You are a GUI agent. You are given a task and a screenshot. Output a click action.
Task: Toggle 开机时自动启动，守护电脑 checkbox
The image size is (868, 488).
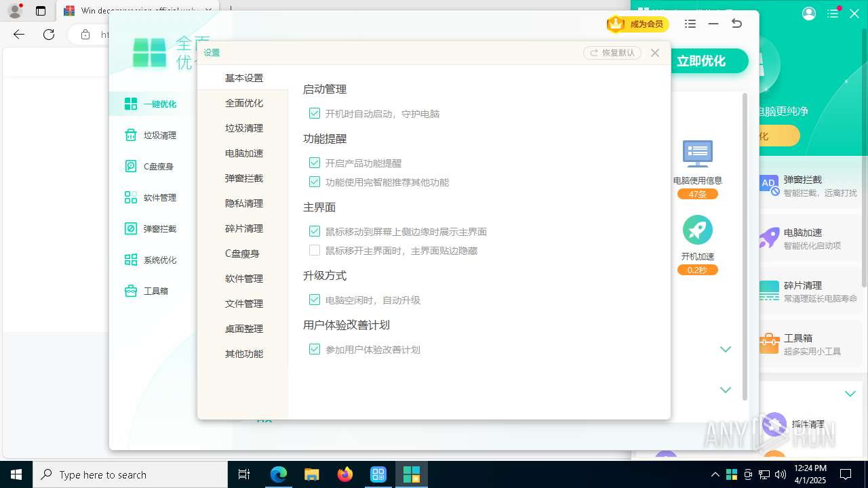[315, 113]
